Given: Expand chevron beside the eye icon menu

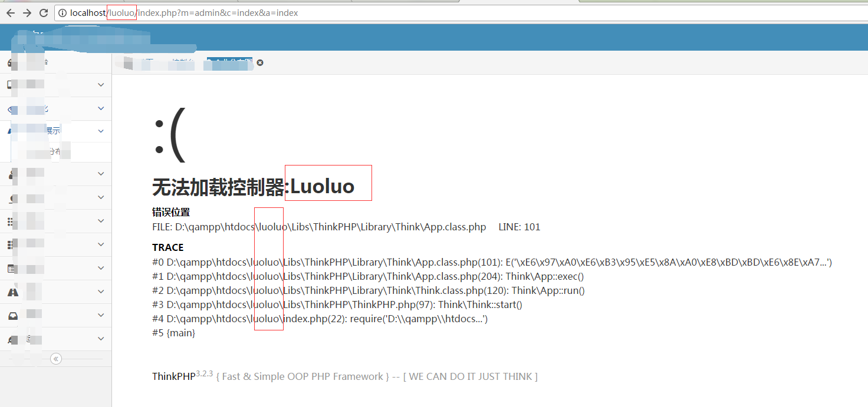Looking at the screenshot, I should pos(101,108).
